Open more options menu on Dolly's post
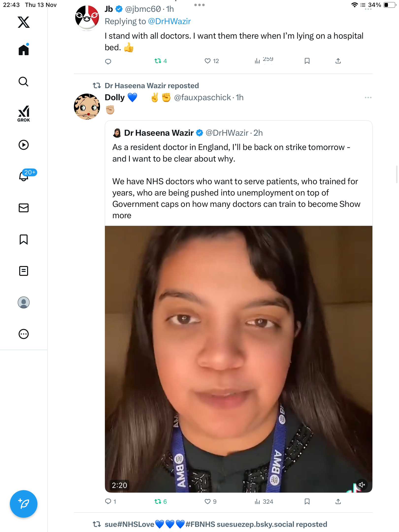Viewport: 399px width, 532px height. (x=368, y=98)
